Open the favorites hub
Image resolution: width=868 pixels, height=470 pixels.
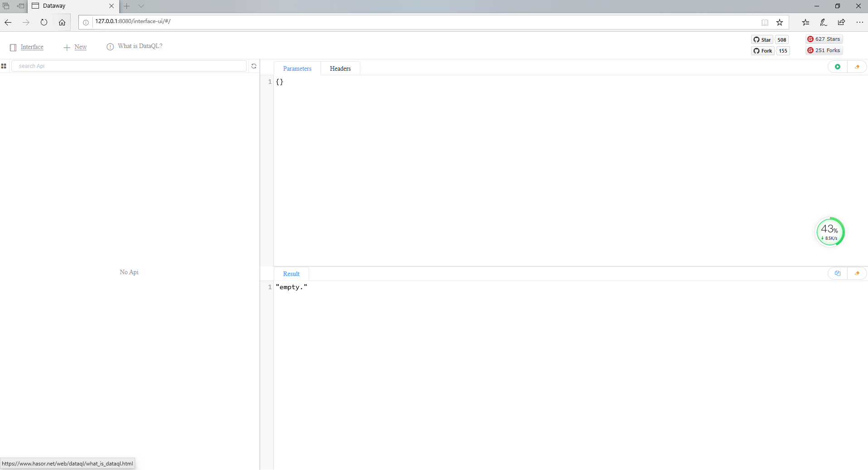[805, 22]
